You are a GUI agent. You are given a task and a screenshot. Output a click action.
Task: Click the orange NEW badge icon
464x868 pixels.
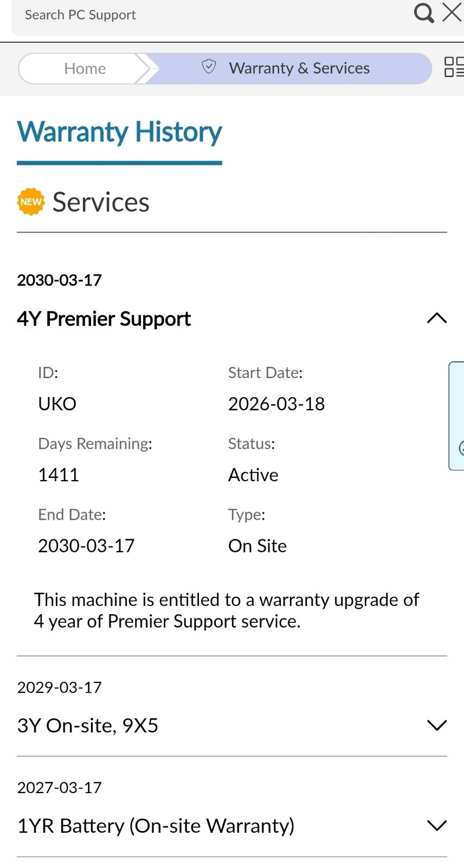31,202
